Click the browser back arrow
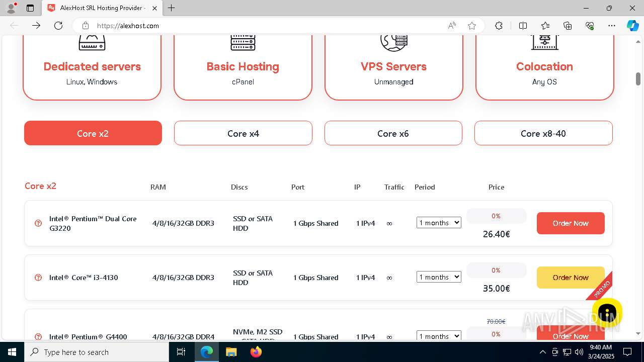The width and height of the screenshot is (644, 362). tap(14, 26)
